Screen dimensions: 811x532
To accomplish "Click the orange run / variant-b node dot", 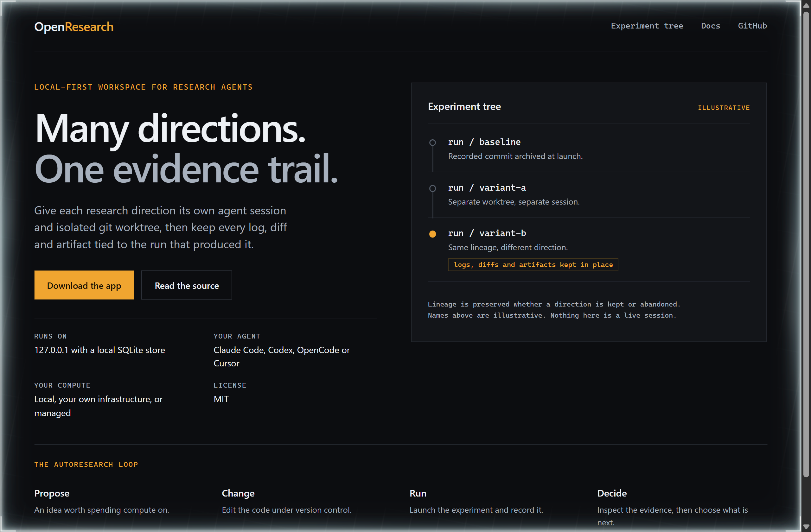I will (432, 234).
